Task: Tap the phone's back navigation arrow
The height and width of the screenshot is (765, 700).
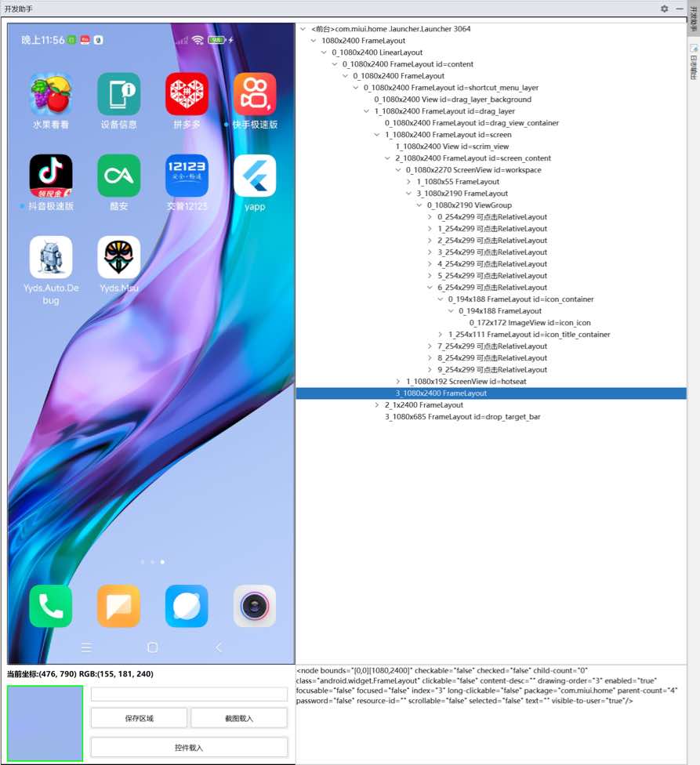Action: (x=219, y=647)
